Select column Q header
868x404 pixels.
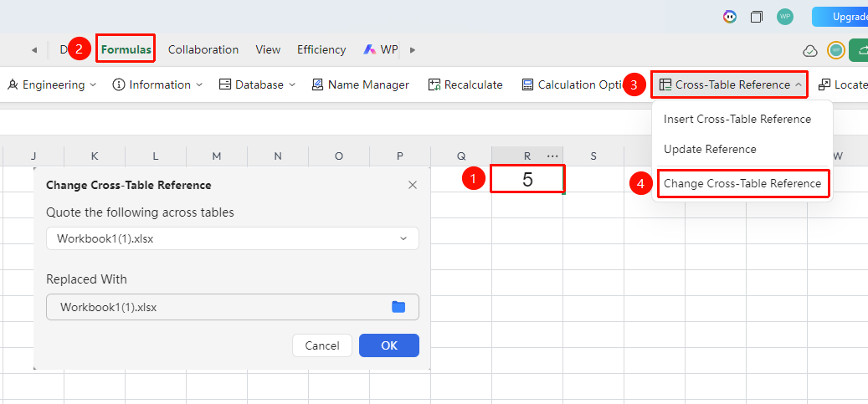[x=461, y=156]
